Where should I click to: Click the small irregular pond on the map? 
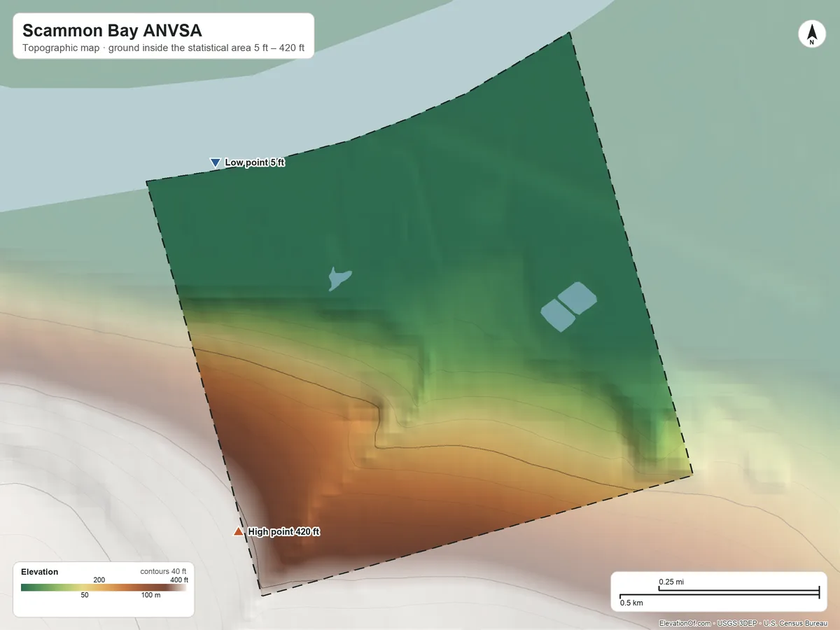339,278
